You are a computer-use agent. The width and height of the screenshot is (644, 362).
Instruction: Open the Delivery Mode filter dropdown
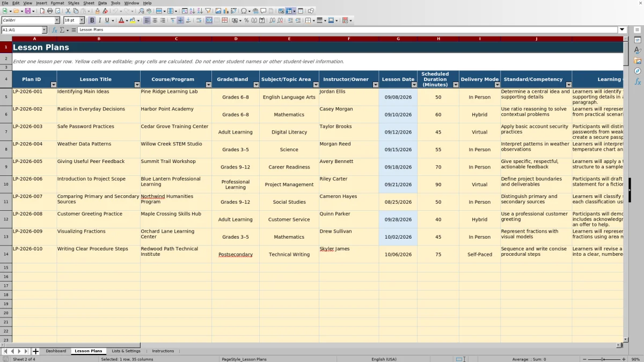pyautogui.click(x=497, y=85)
